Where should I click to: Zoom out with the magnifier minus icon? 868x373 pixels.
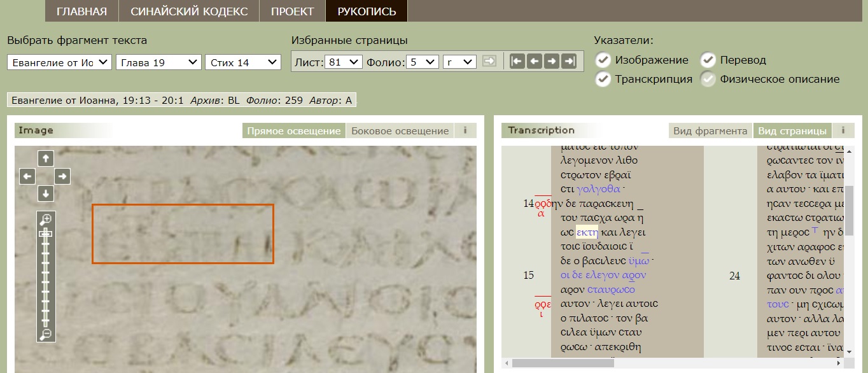tap(46, 334)
